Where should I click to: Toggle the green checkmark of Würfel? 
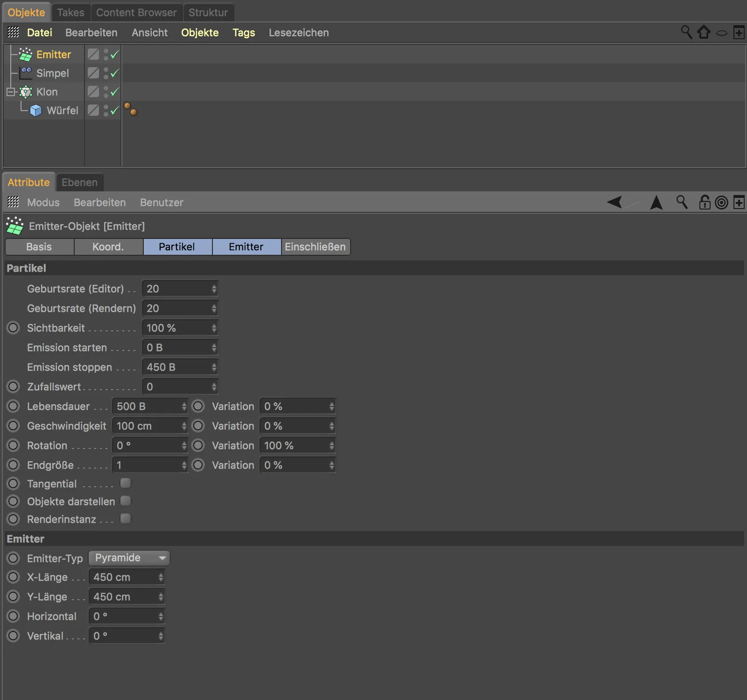click(115, 110)
